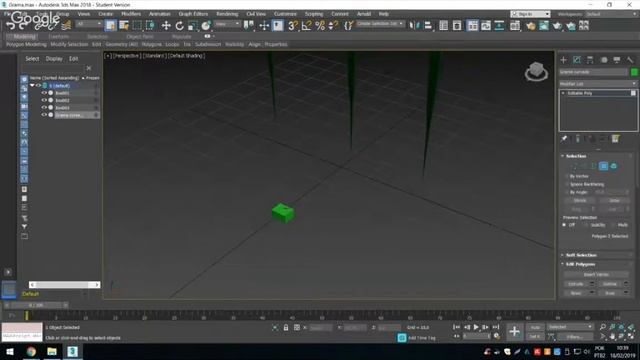The image size is (640, 360).
Task: Click the Play Animation button
Action: (x=476, y=327)
